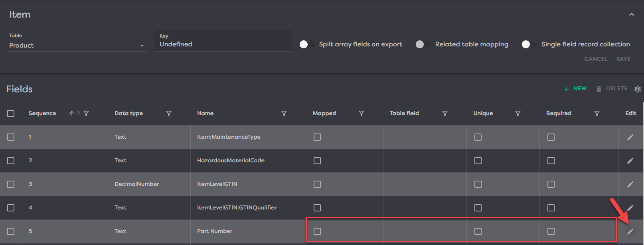The image size is (644, 245).
Task: Enable Split array fields on export
Action: [x=306, y=44]
